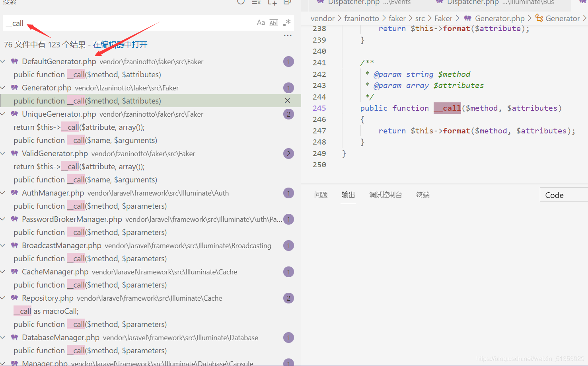The width and height of the screenshot is (588, 366).
Task: Toggle search details three-dot button
Action: (288, 35)
